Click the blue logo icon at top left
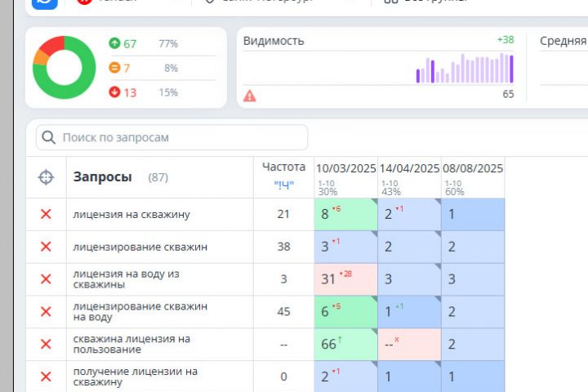588x392 pixels. (45, 4)
